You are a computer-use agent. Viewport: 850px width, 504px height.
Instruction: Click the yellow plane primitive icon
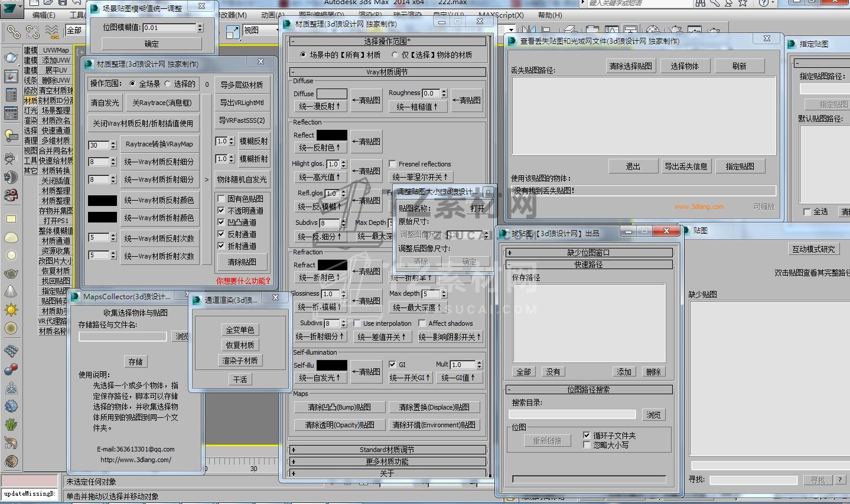point(11,219)
